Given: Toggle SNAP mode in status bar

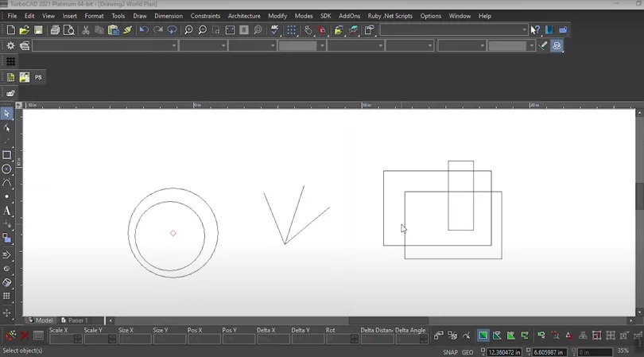Looking at the screenshot, I should tap(450, 352).
